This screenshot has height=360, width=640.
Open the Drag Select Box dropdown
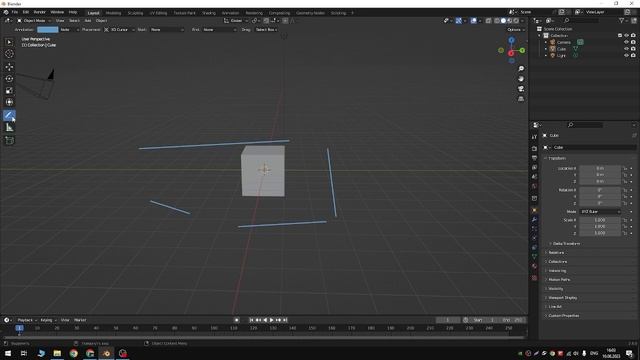(x=266, y=30)
